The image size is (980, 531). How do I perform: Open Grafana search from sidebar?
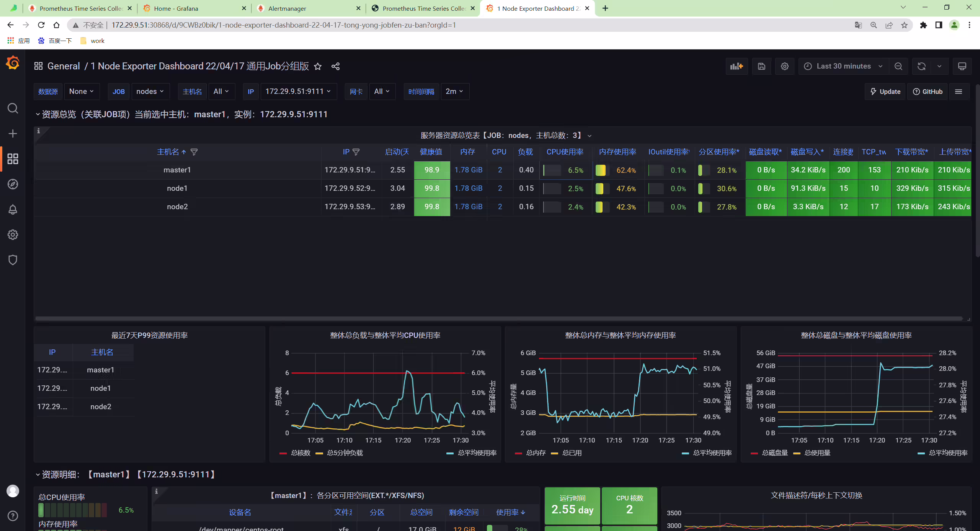[13, 108]
